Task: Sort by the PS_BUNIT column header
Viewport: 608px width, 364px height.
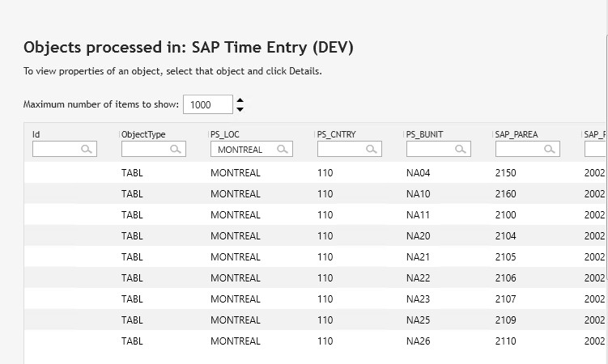Action: click(424, 134)
